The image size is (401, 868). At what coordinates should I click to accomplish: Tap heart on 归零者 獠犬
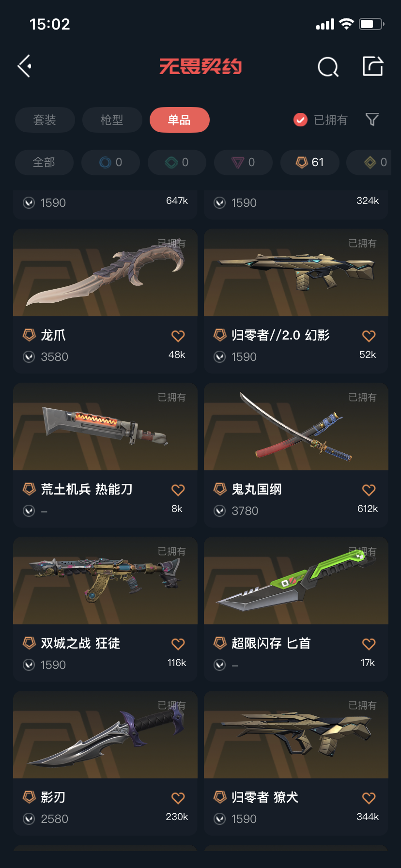[369, 798]
